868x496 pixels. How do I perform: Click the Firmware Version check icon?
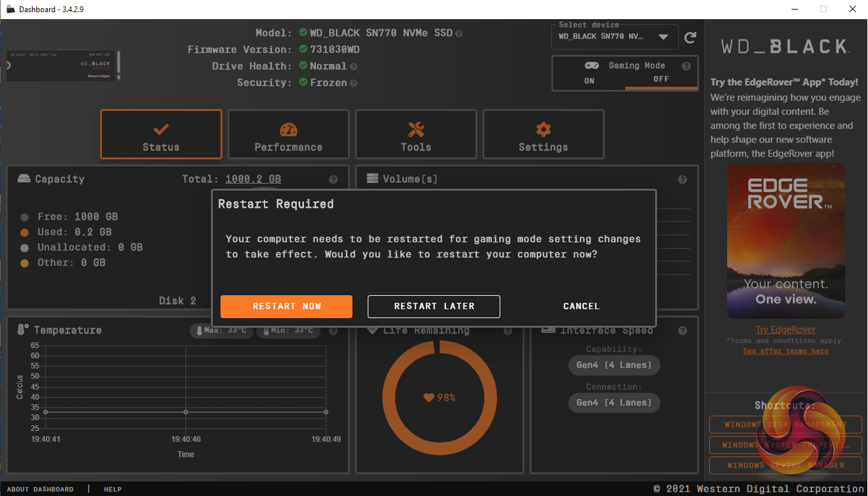303,49
